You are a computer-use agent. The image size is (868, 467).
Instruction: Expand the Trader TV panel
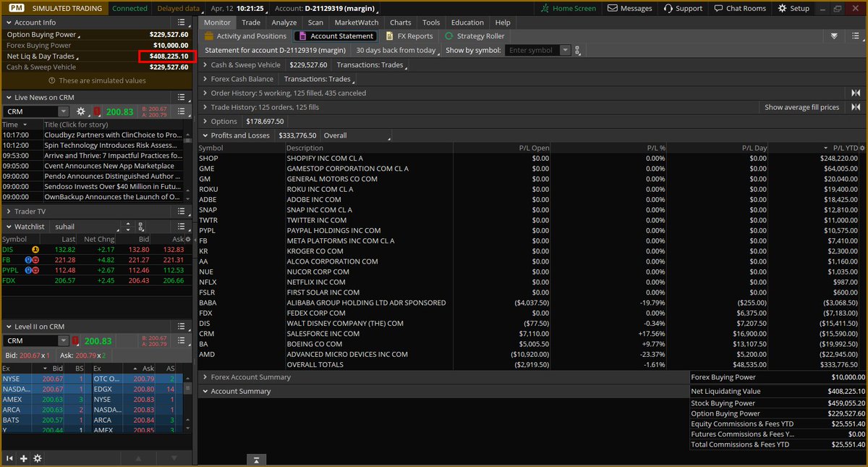tap(9, 211)
